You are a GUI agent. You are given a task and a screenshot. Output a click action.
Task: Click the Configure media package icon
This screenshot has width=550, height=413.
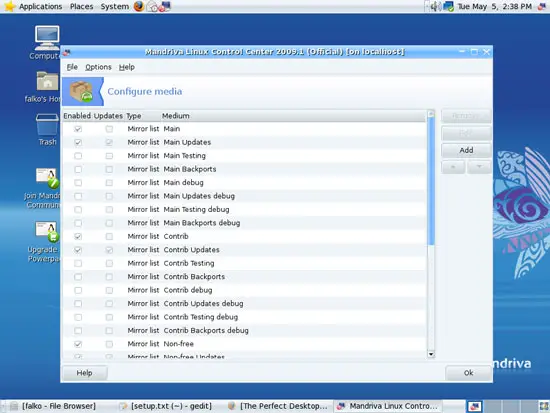click(81, 92)
